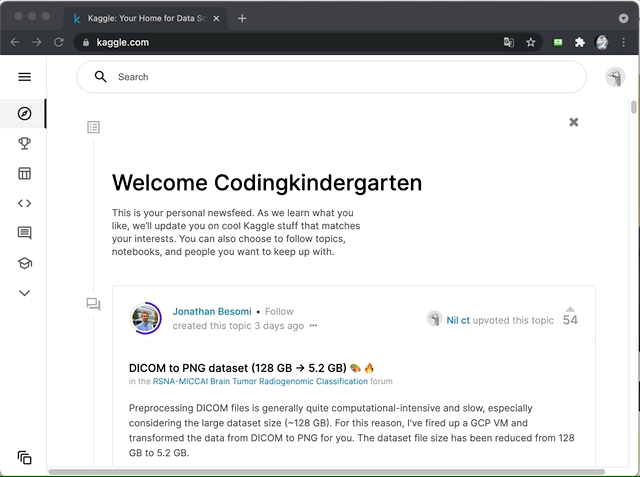
Task: View site info via lock icon
Action: pyautogui.click(x=86, y=42)
